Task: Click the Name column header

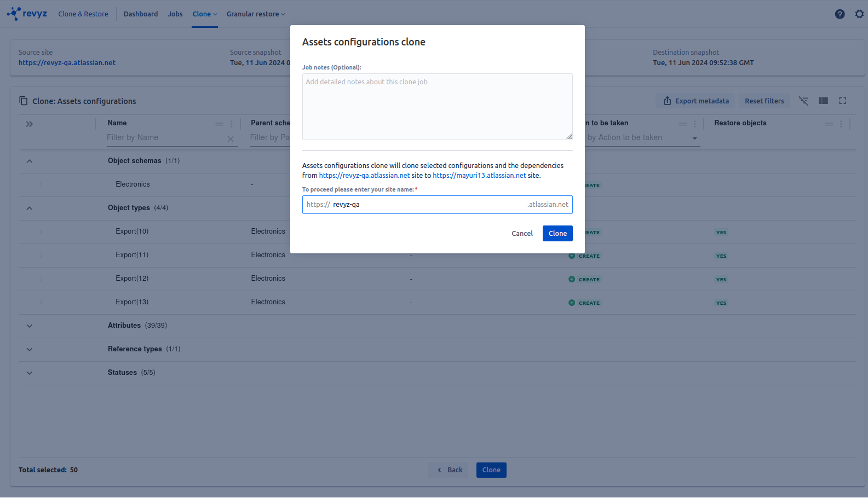Action: [x=117, y=123]
